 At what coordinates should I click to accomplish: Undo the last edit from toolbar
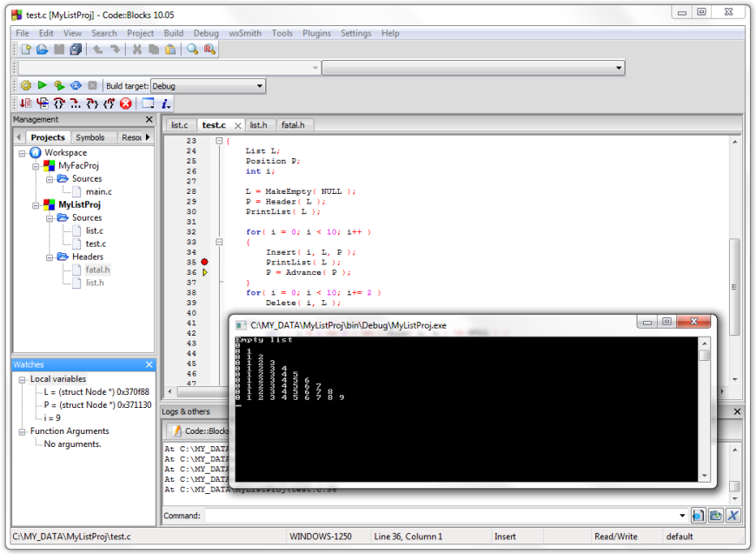(98, 50)
